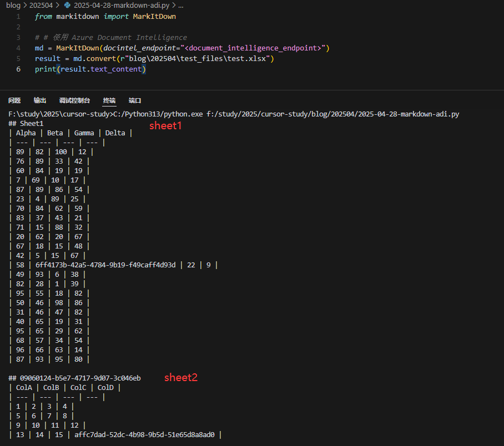This screenshot has width=504, height=446.
Task: Open the 'blog' breadcrumb folder
Action: [13, 5]
